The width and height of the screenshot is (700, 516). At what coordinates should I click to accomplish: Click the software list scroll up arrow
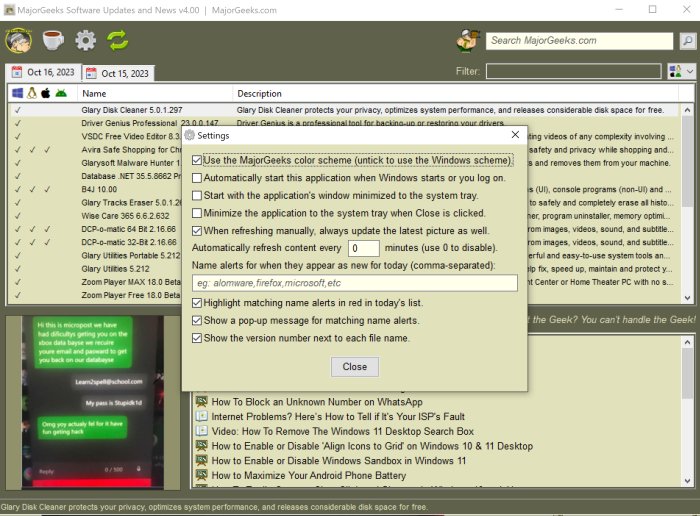[x=687, y=110]
